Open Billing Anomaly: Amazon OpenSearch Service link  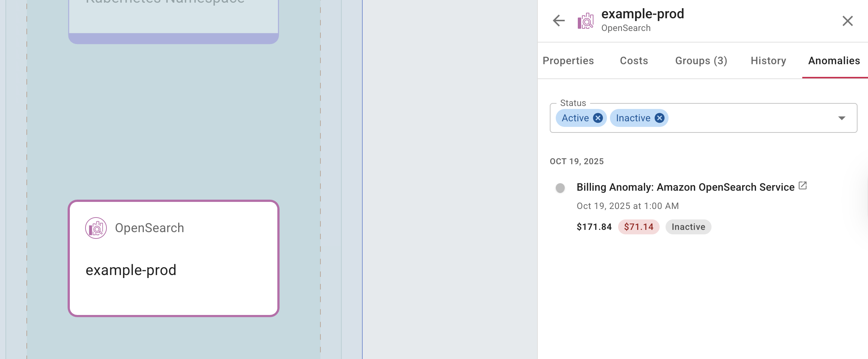pos(685,187)
